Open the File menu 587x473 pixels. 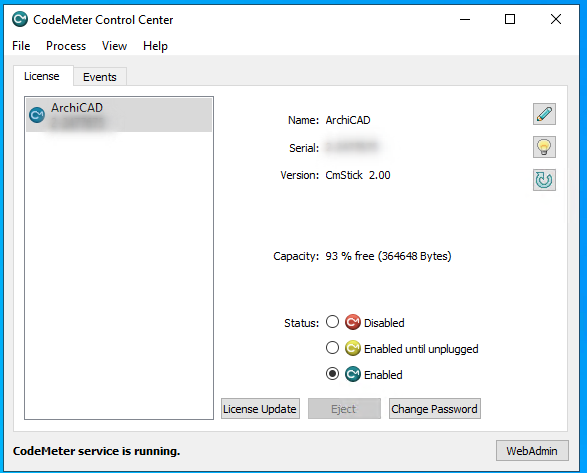[21, 46]
